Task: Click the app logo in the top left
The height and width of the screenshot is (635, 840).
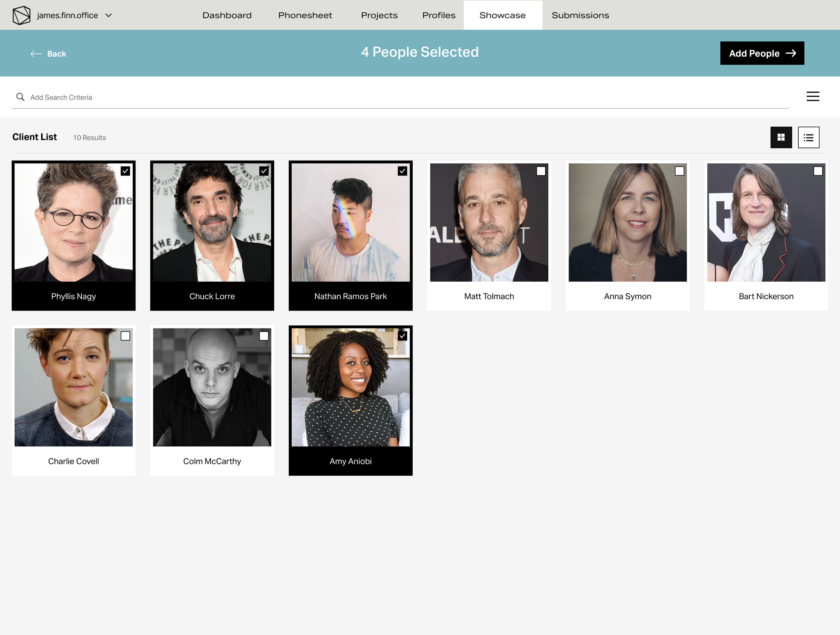Action: click(22, 15)
